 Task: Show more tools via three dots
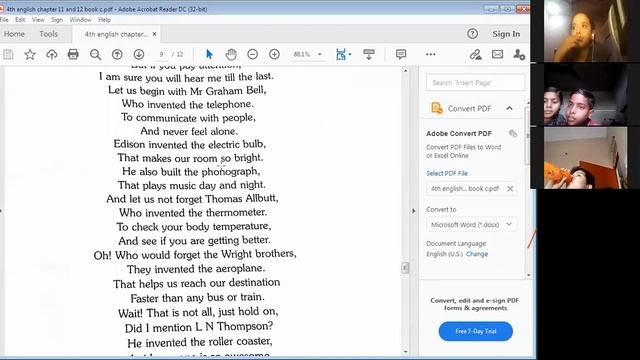431,54
